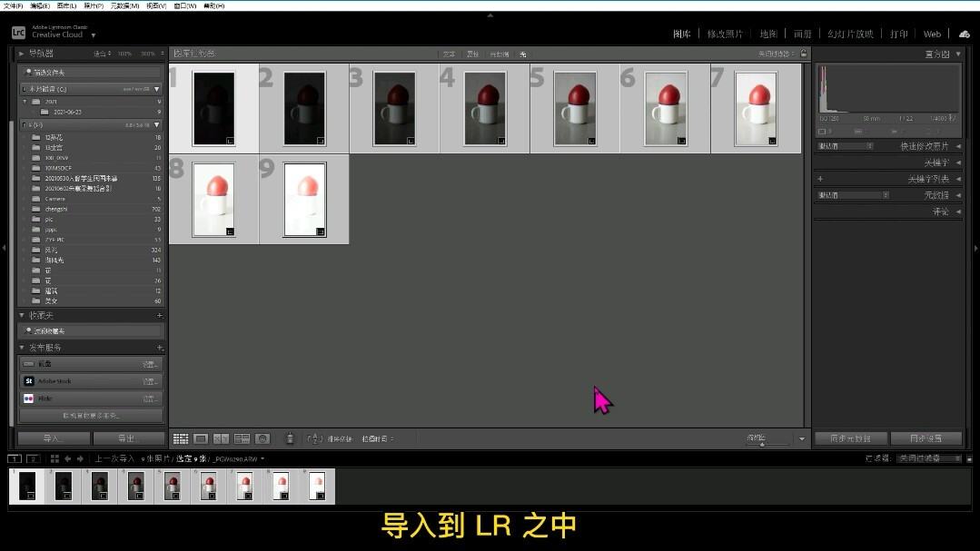Click the 同步元数据 button

click(x=851, y=438)
